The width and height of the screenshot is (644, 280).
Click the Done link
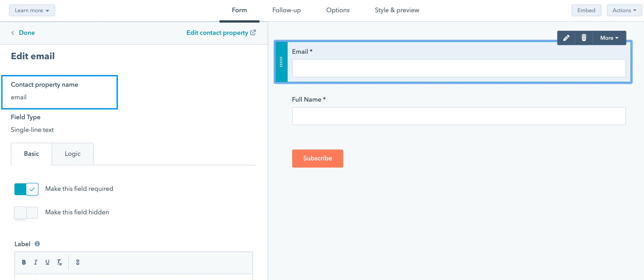point(27,33)
